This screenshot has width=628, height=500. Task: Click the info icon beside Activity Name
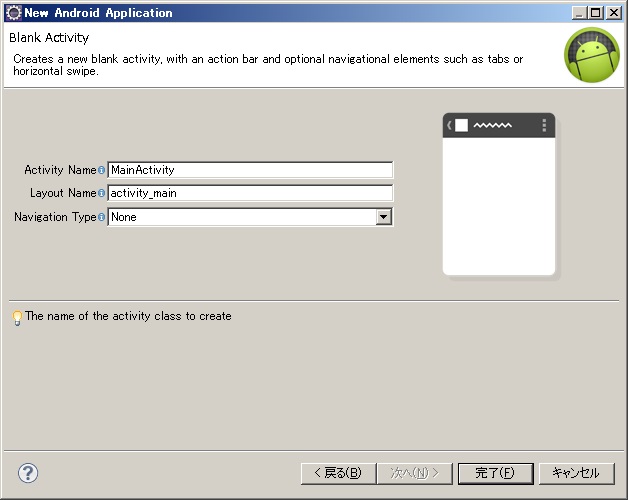(x=101, y=170)
